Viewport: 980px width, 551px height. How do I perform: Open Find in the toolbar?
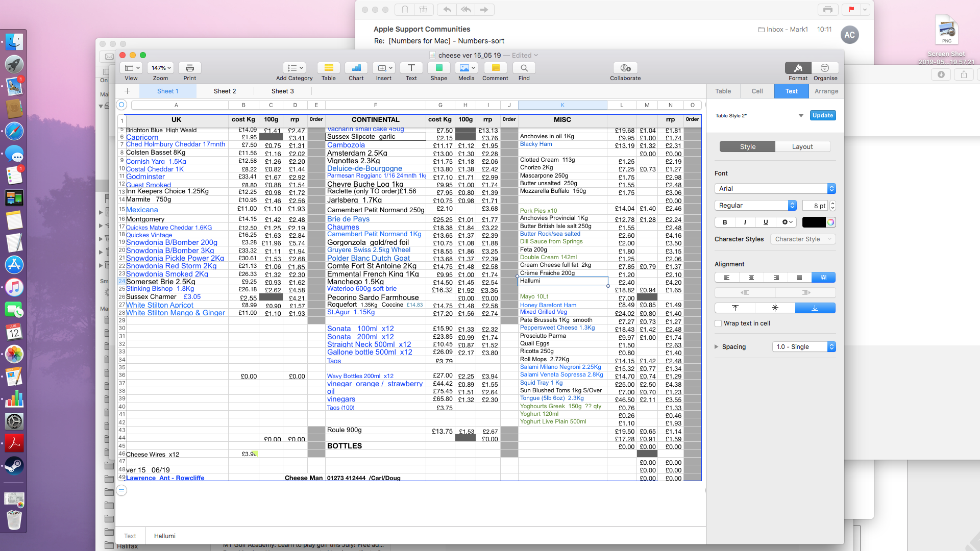(524, 68)
